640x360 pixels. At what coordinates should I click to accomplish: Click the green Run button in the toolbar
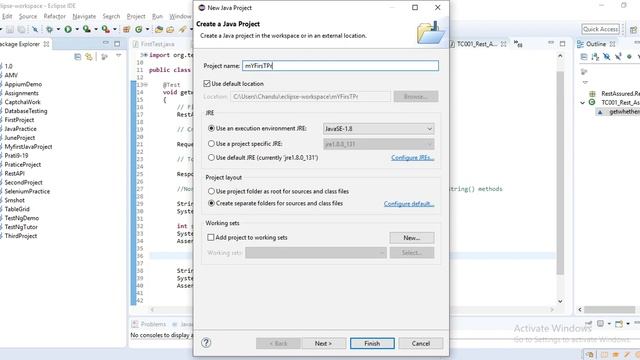[68, 29]
